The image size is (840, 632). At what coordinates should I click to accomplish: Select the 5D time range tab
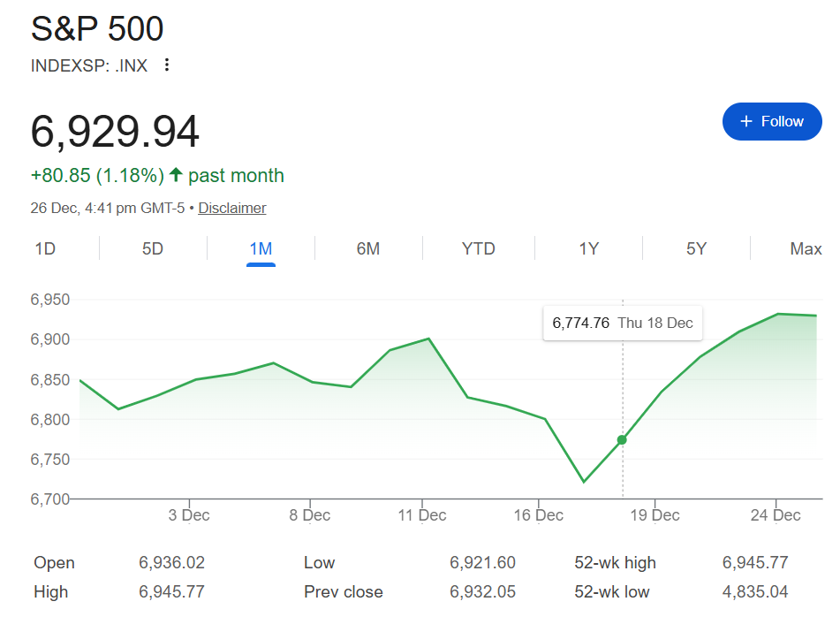point(153,248)
